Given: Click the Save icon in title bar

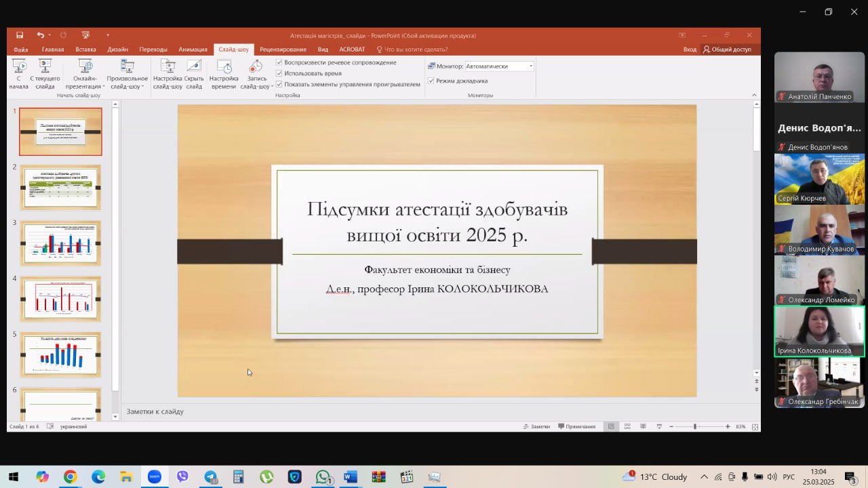Looking at the screenshot, I should (x=20, y=35).
